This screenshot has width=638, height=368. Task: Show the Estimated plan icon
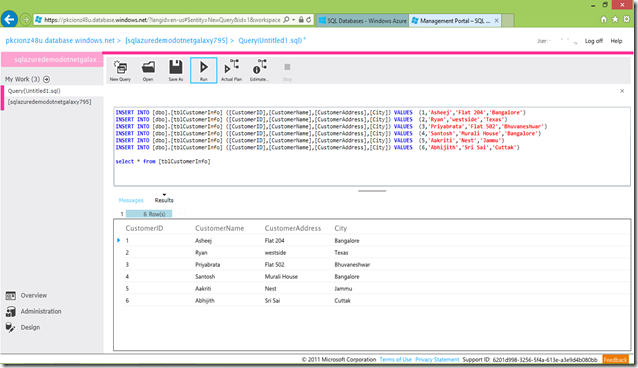click(x=259, y=70)
